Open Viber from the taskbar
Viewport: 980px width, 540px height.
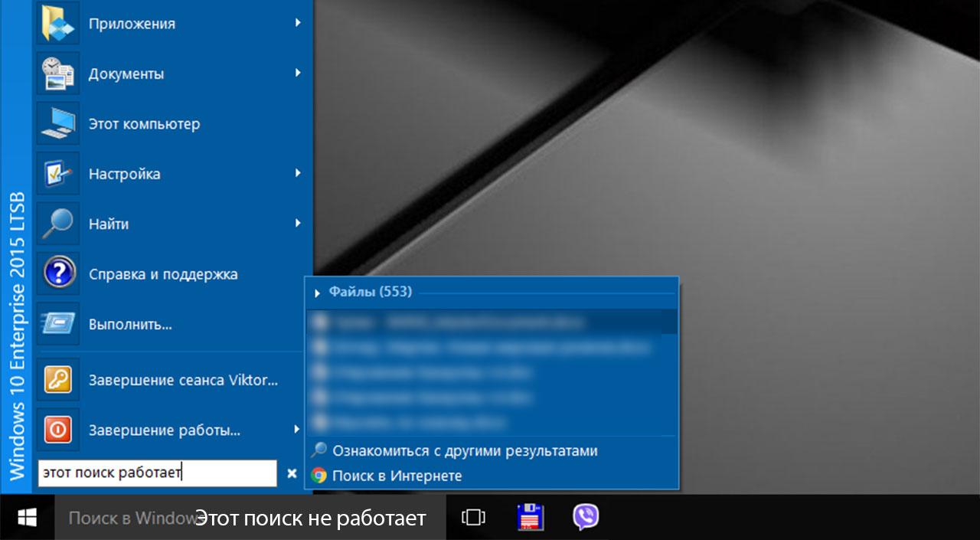586,518
